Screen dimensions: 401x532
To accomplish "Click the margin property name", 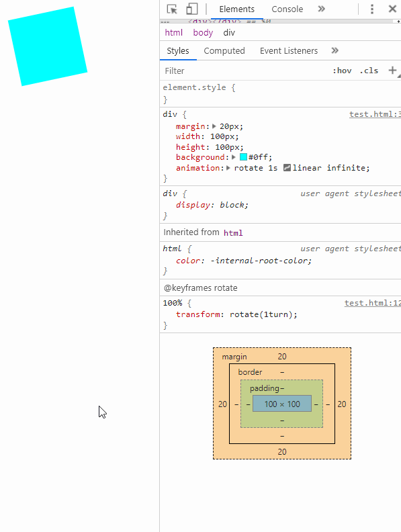I will 190,126.
